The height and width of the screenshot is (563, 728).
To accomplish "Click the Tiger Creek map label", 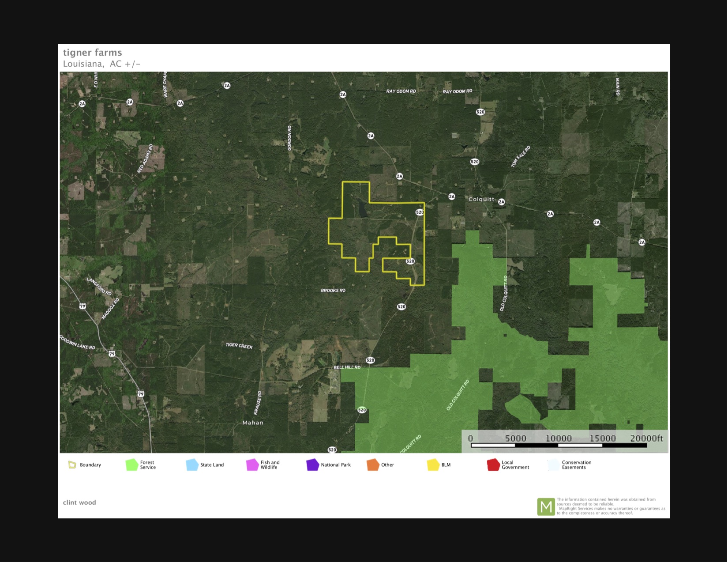I will click(x=239, y=346).
